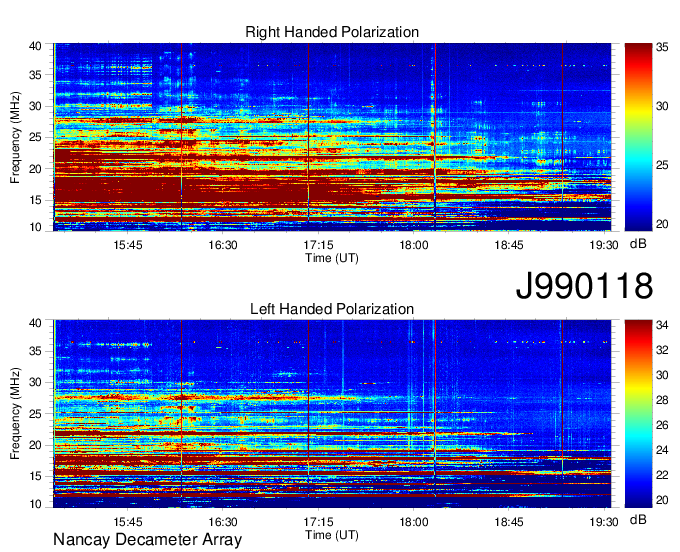Click the 17:15 tick label on the top plot
Image resolution: width=680 pixels, height=552 pixels.
click(x=319, y=245)
